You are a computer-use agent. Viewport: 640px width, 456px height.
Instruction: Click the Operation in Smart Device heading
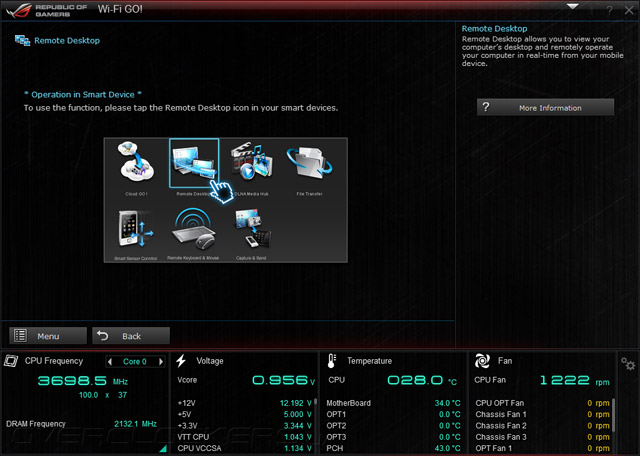point(83,94)
